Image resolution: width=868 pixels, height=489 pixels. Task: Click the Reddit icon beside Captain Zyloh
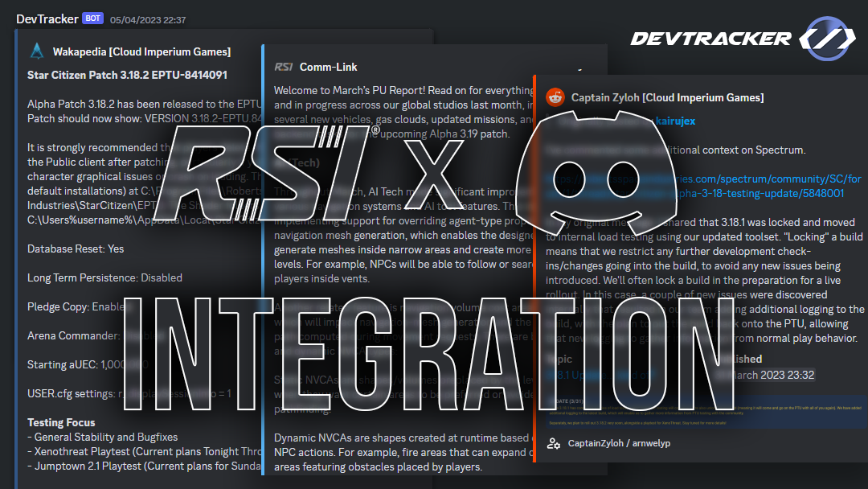tap(555, 97)
